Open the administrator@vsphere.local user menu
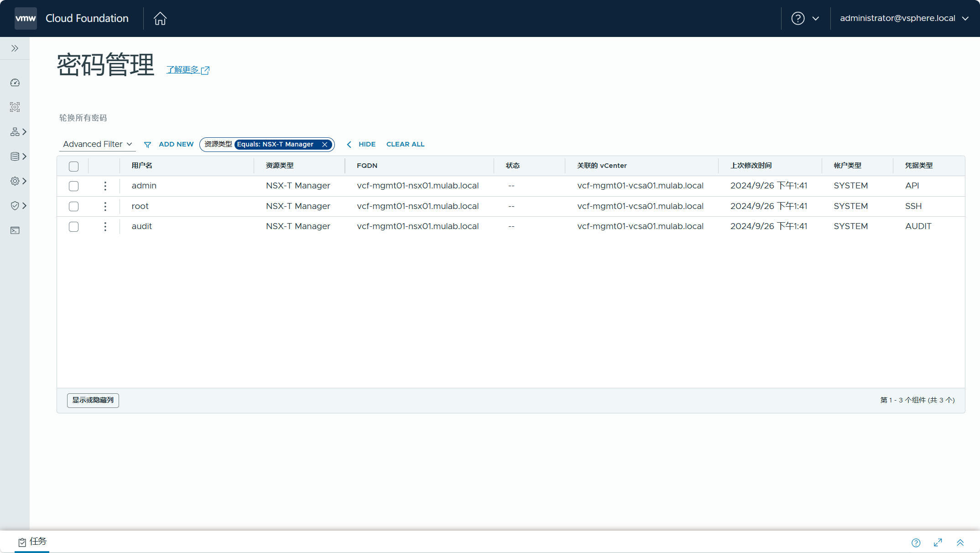This screenshot has width=980, height=553. (x=904, y=18)
